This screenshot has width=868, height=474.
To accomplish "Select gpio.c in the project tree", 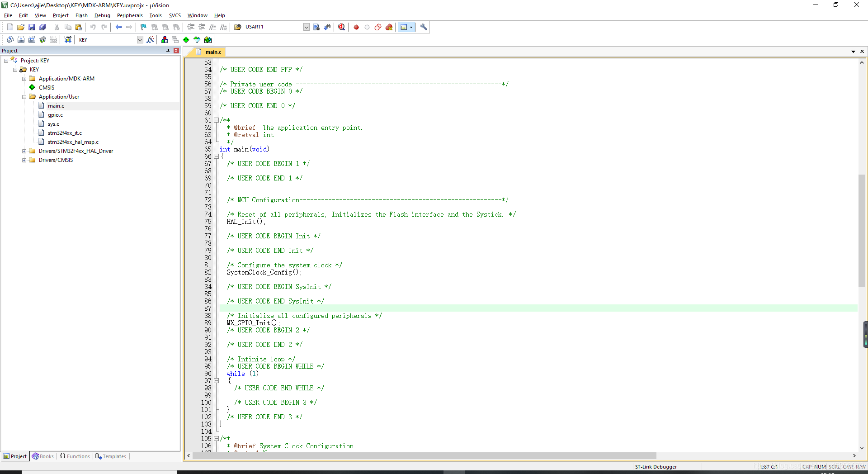I will [55, 115].
